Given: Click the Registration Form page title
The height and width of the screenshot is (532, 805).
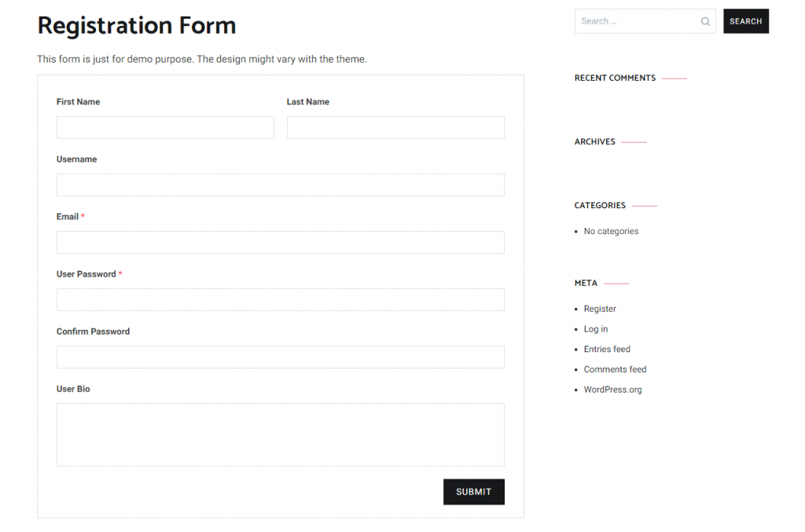Looking at the screenshot, I should tap(137, 26).
